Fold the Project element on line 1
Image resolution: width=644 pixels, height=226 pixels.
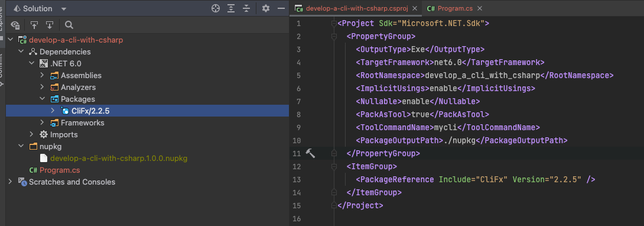(334, 24)
